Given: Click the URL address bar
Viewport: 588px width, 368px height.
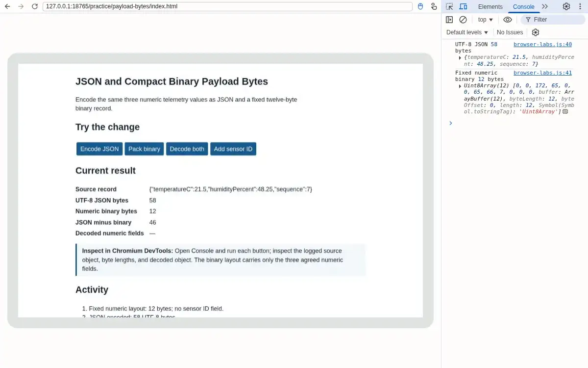Looking at the screenshot, I should click(227, 6).
